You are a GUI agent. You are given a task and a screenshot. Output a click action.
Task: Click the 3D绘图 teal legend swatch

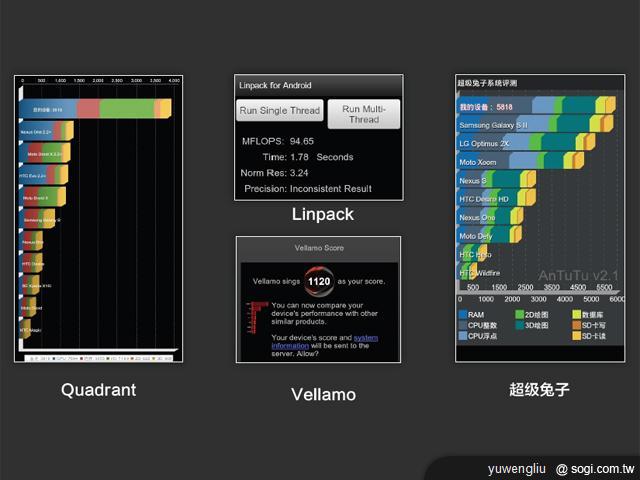pos(521,325)
